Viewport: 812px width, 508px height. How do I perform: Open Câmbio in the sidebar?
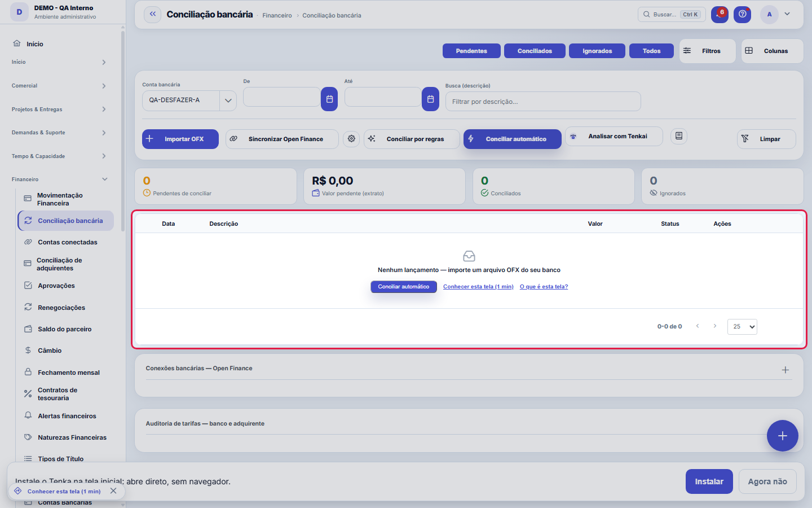coord(66,351)
